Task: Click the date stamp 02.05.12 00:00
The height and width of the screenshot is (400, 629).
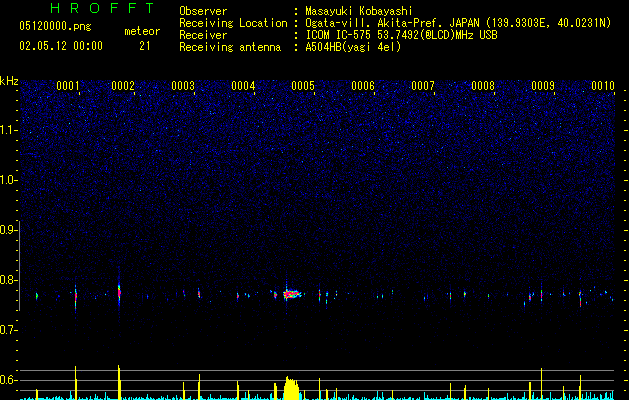Action: pyautogui.click(x=61, y=46)
